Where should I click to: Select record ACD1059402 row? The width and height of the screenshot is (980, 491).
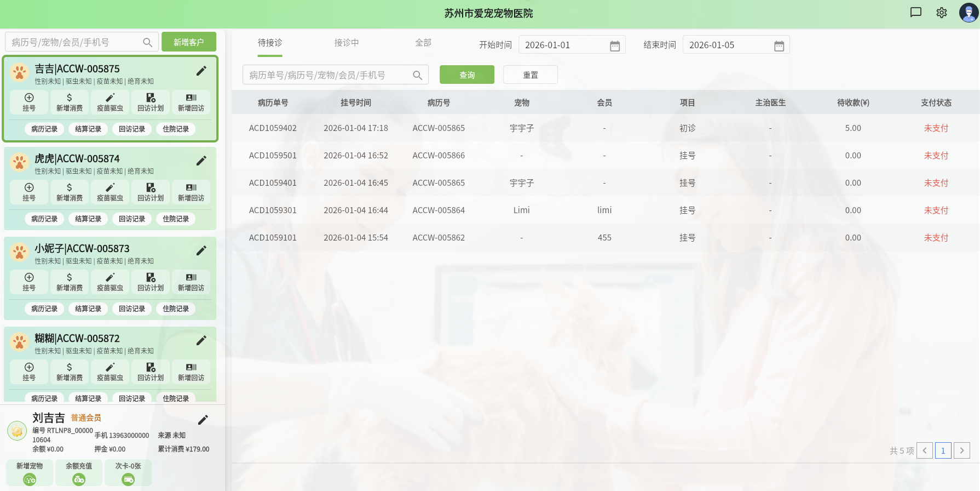coord(606,128)
